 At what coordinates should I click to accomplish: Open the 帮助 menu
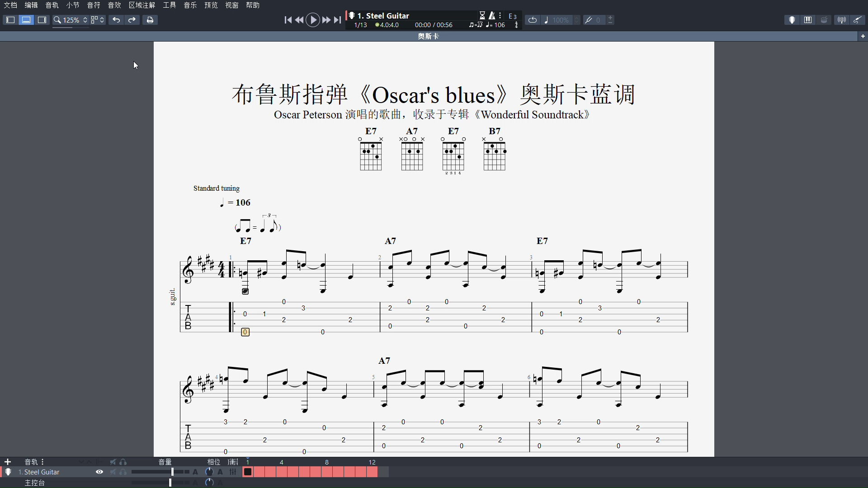[x=253, y=5]
